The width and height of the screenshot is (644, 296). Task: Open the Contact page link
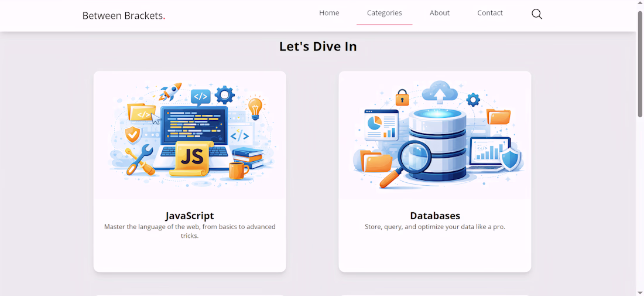tap(490, 13)
